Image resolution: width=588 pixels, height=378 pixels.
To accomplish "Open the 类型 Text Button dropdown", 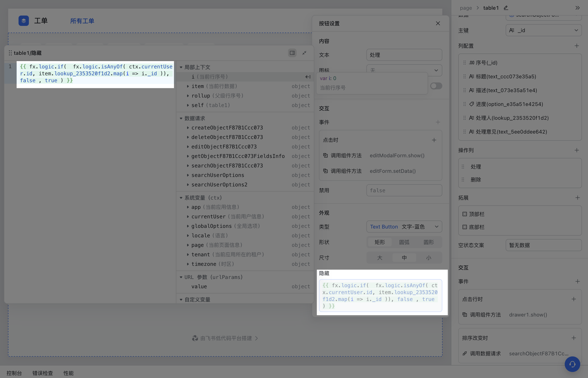I will pyautogui.click(x=404, y=227).
